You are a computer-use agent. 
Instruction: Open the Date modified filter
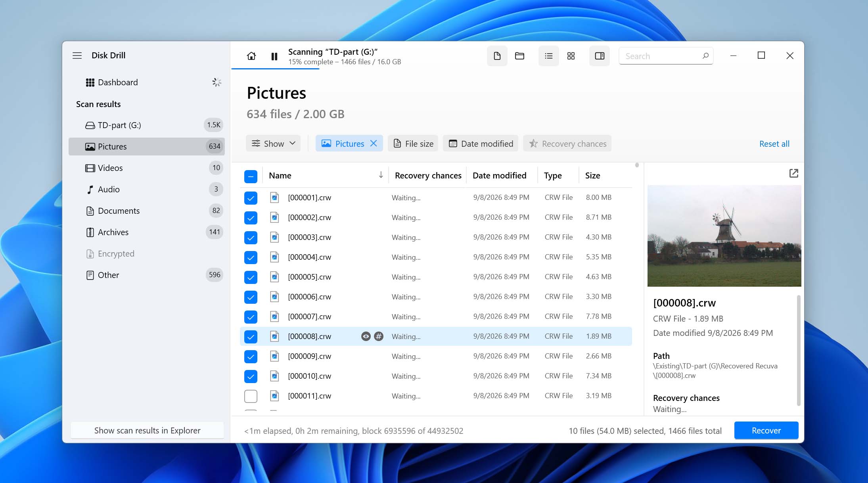(x=481, y=144)
